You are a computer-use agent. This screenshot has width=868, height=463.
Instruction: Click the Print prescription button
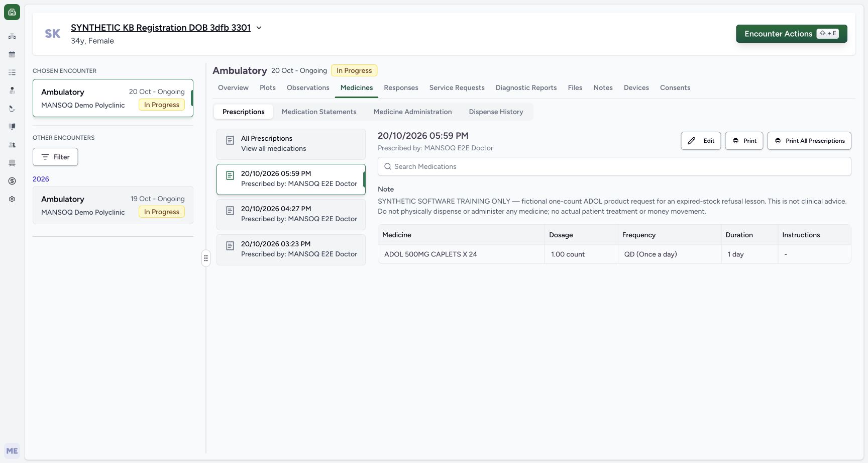744,141
